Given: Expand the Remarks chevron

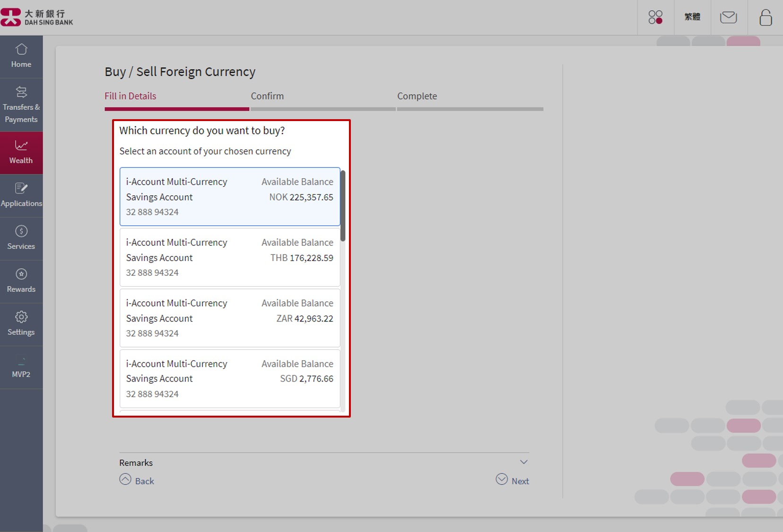Looking at the screenshot, I should (x=523, y=462).
